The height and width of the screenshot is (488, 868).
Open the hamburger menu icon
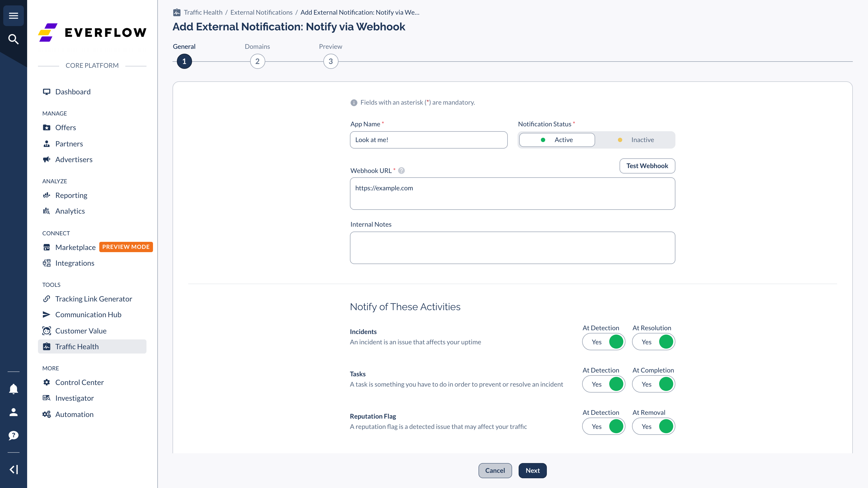click(x=14, y=16)
